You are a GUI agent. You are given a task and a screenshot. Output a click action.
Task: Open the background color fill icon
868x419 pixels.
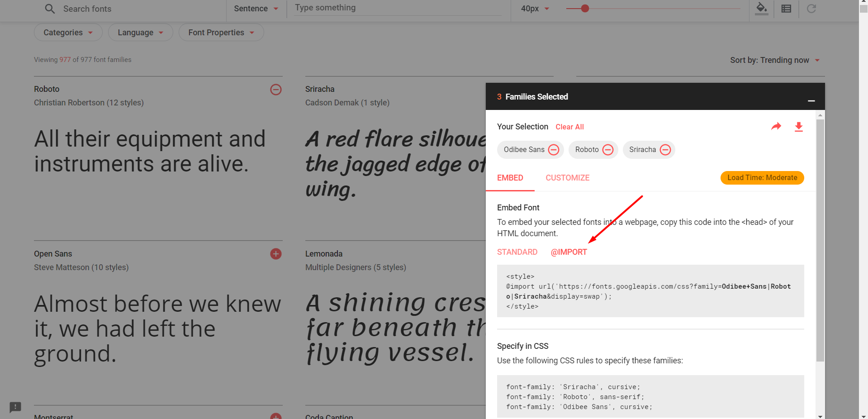pos(762,9)
